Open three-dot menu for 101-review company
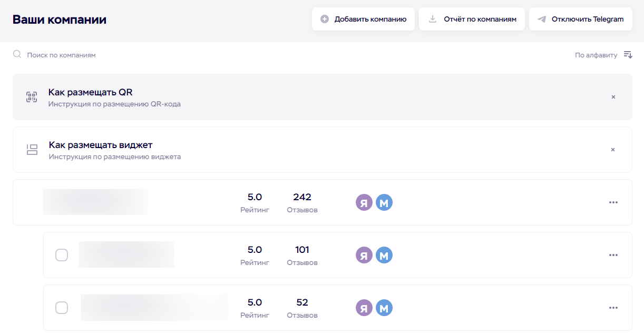Image resolution: width=644 pixels, height=333 pixels. tap(613, 255)
